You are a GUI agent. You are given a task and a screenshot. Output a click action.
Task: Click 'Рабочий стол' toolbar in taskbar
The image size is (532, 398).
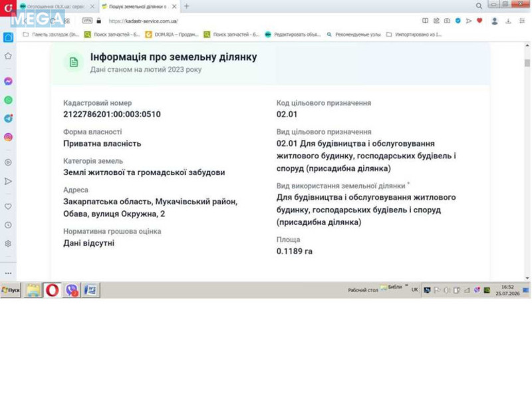point(362,290)
